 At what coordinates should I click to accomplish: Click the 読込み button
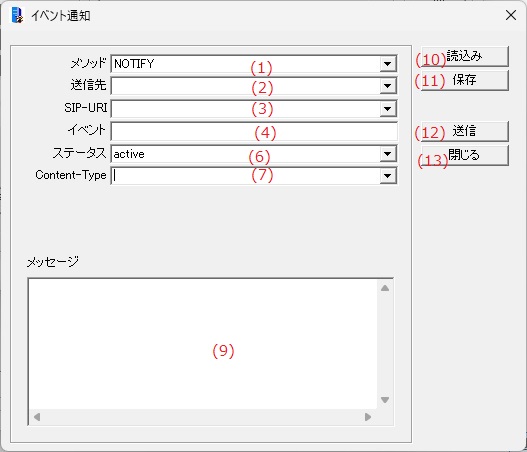(464, 56)
